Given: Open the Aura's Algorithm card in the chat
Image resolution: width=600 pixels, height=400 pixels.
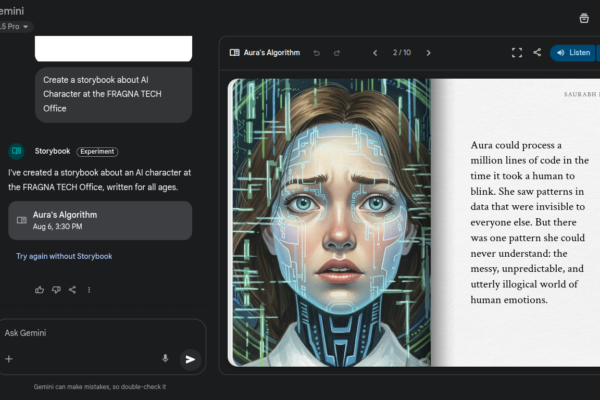Looking at the screenshot, I should click(99, 220).
